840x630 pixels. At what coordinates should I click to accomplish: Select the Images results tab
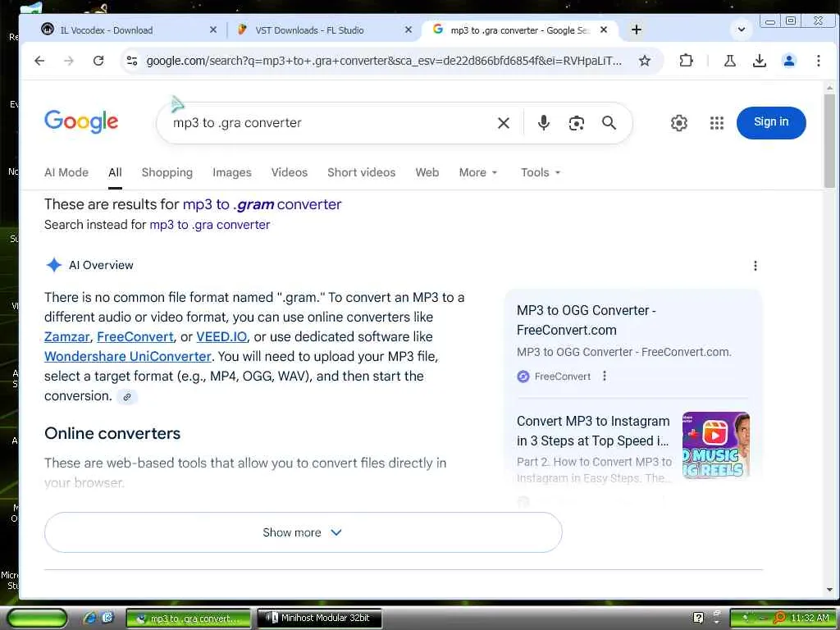pyautogui.click(x=231, y=172)
